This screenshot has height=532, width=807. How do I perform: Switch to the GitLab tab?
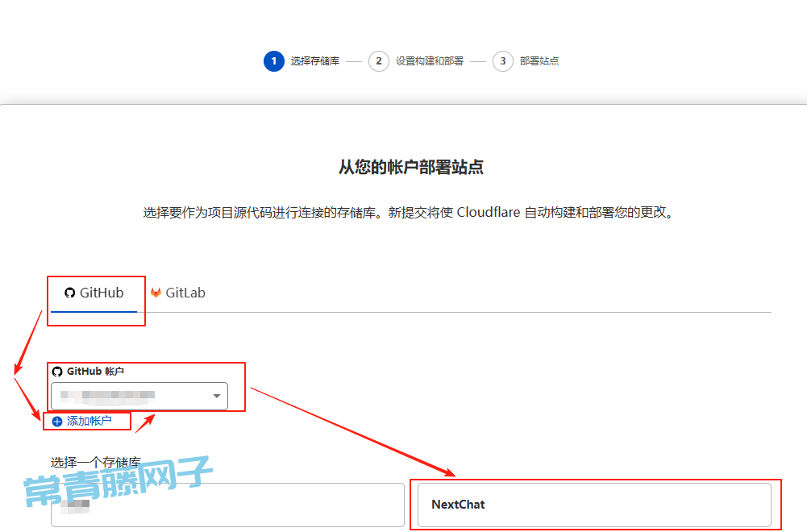point(178,293)
